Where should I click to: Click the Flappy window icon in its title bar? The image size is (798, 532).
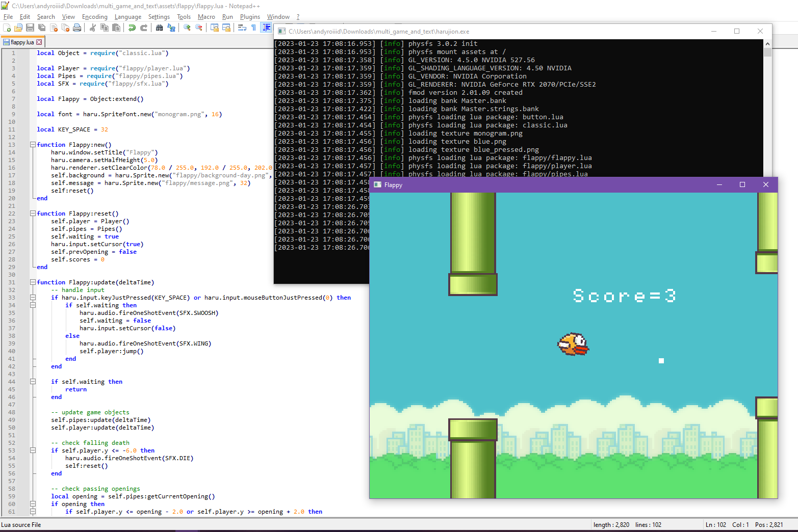tap(377, 184)
